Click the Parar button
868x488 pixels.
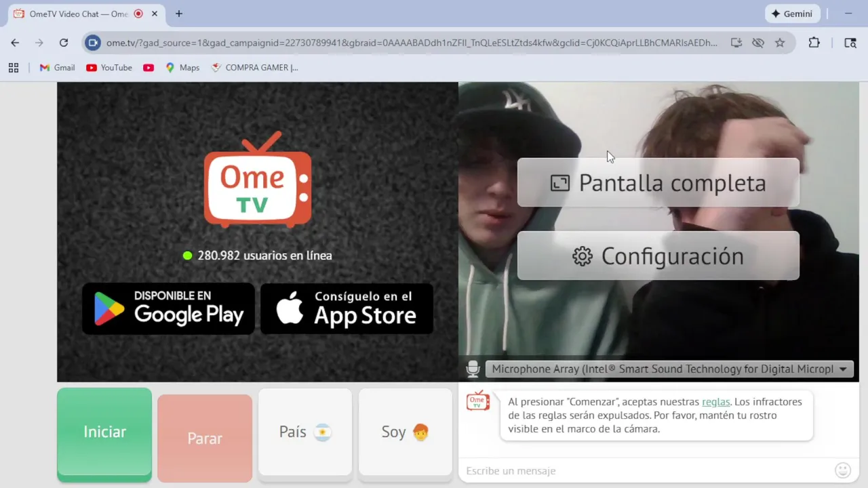pyautogui.click(x=205, y=439)
